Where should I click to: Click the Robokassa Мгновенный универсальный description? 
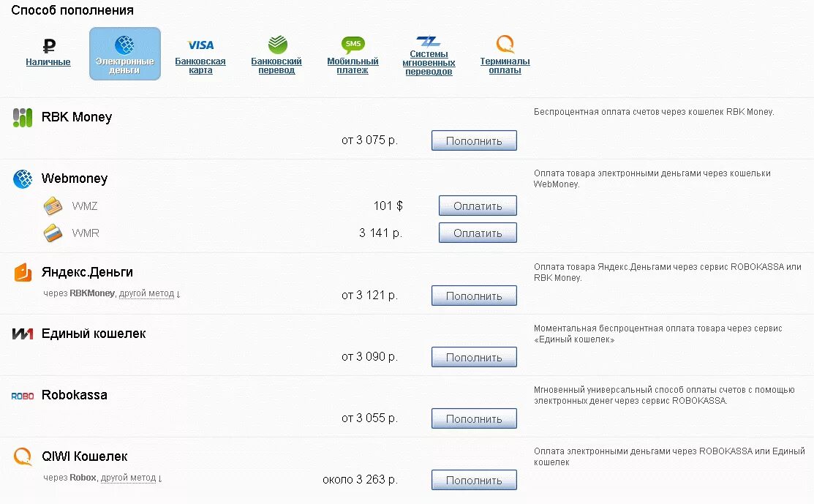pyautogui.click(x=664, y=395)
